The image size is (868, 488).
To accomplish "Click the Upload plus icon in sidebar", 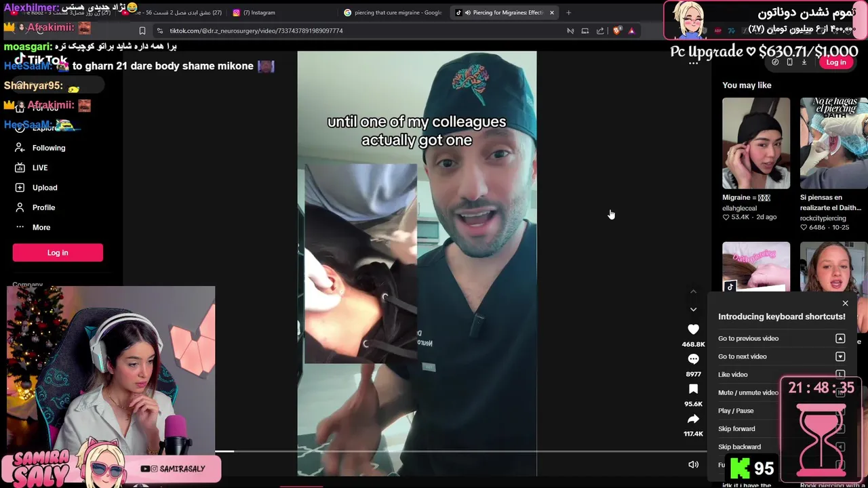I will (x=20, y=188).
